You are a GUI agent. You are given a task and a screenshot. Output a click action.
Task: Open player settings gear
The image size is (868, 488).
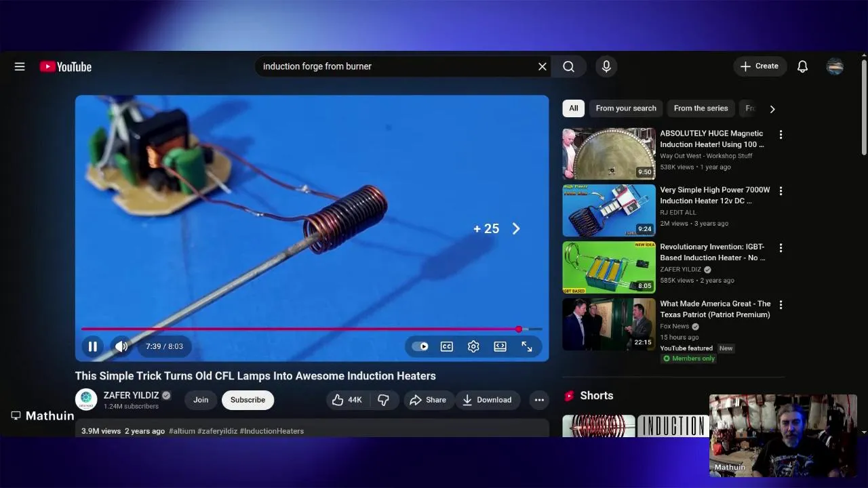tap(473, 346)
